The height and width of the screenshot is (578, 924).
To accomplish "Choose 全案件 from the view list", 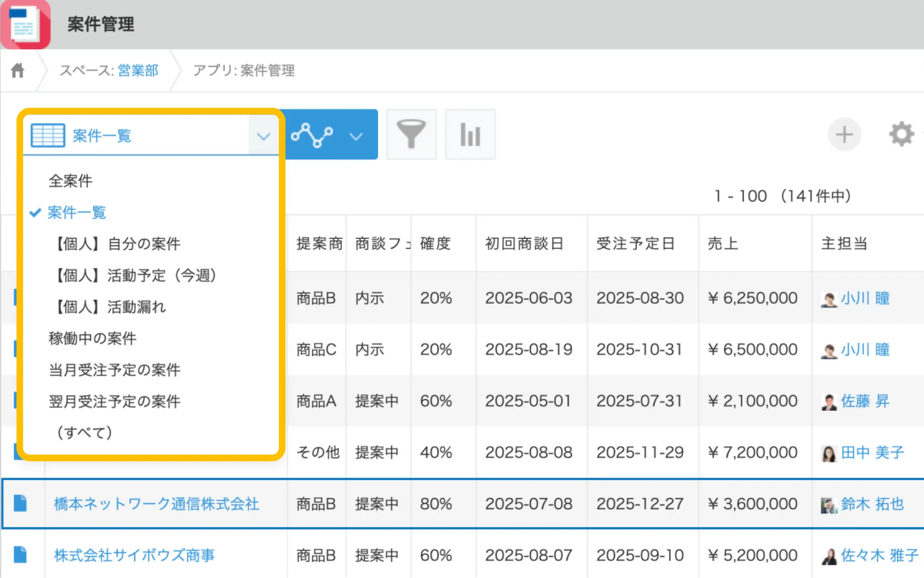I will [71, 181].
